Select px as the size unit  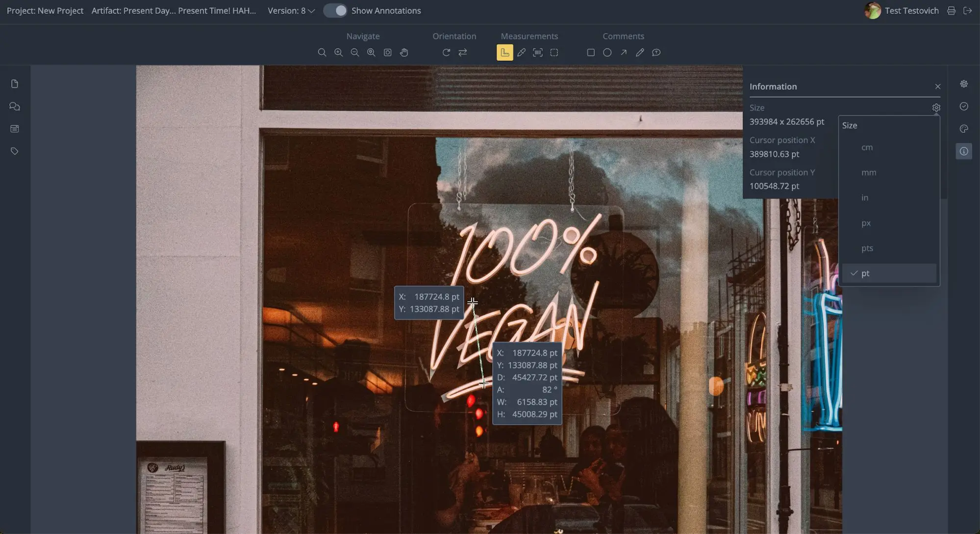tap(889, 223)
